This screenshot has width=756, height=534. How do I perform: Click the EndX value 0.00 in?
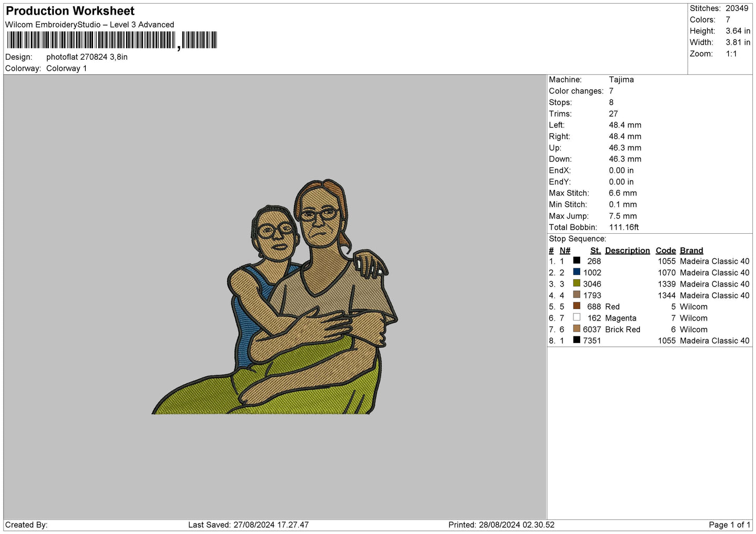tap(621, 171)
